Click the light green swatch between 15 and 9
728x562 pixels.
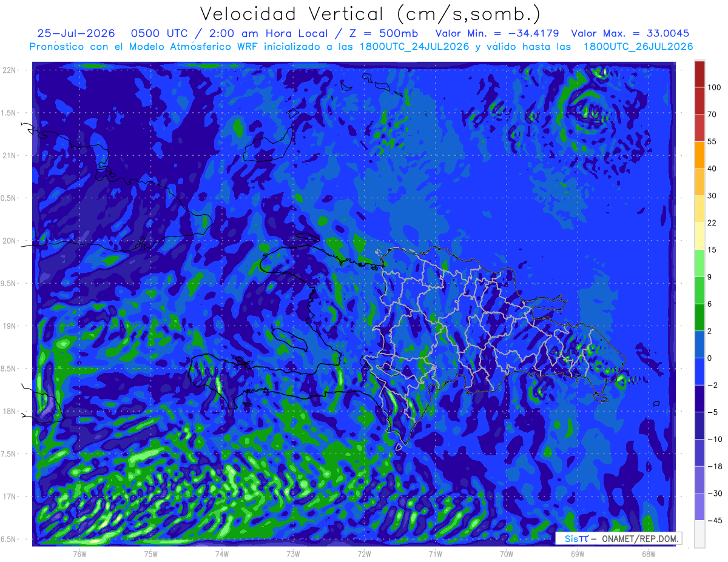pyautogui.click(x=699, y=263)
